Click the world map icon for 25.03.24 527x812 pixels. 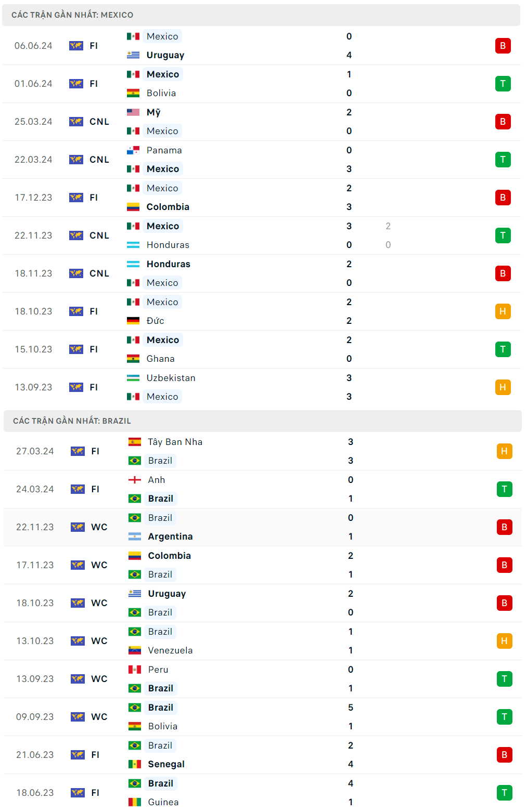(76, 122)
